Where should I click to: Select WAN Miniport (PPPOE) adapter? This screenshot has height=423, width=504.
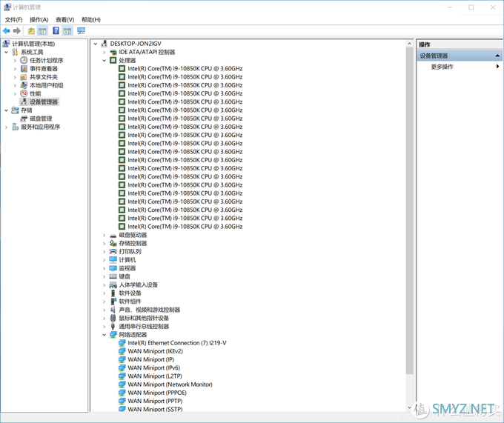[x=157, y=393]
